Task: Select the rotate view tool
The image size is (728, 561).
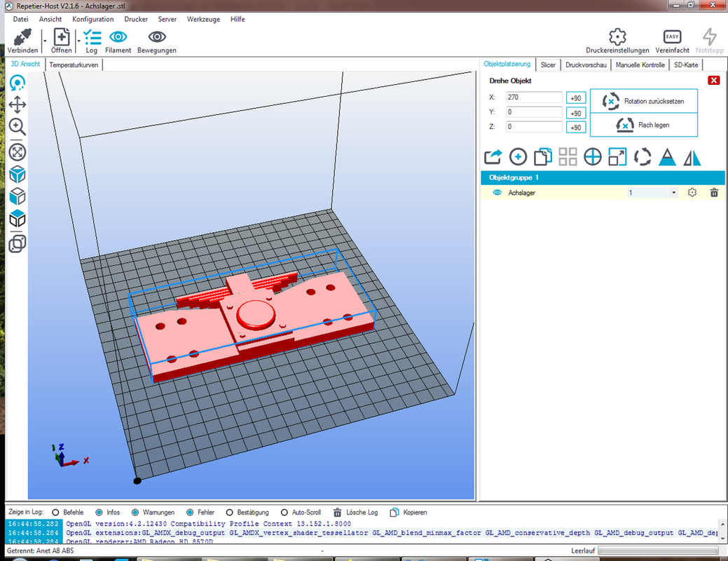Action: 18,83
